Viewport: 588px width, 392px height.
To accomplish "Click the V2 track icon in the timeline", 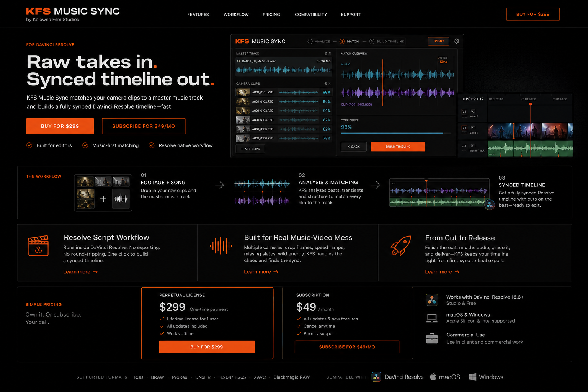I will click(473, 111).
